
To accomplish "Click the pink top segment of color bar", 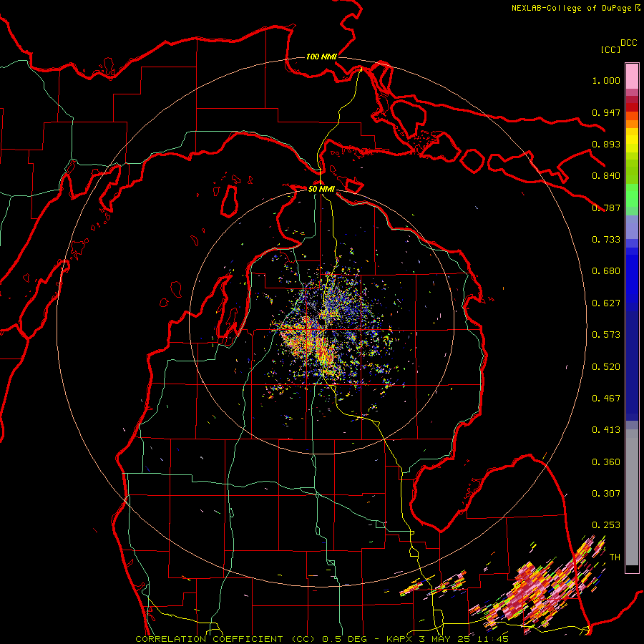I will coord(632,76).
